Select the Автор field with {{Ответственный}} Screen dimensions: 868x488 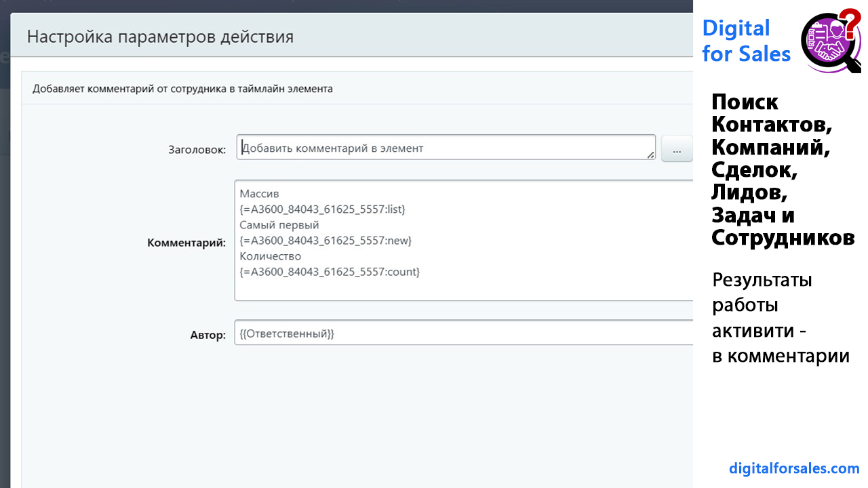click(x=461, y=333)
